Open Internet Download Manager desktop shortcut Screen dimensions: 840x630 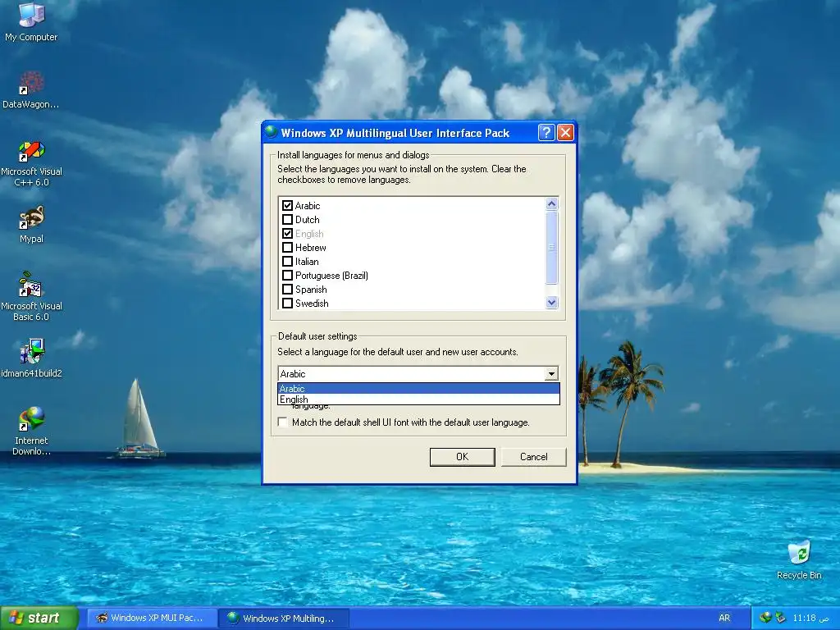(31, 431)
